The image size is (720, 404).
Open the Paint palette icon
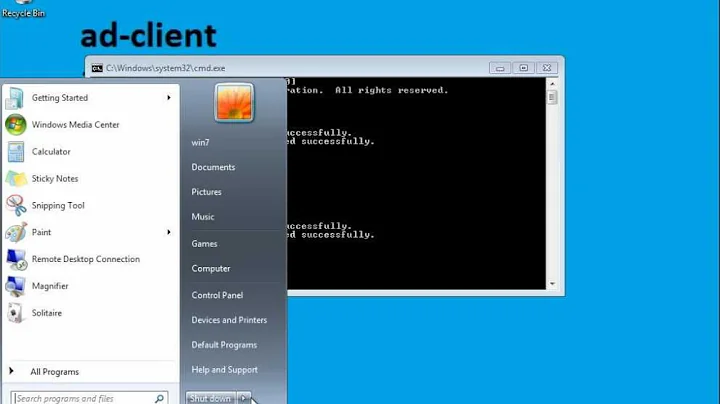[x=16, y=232]
